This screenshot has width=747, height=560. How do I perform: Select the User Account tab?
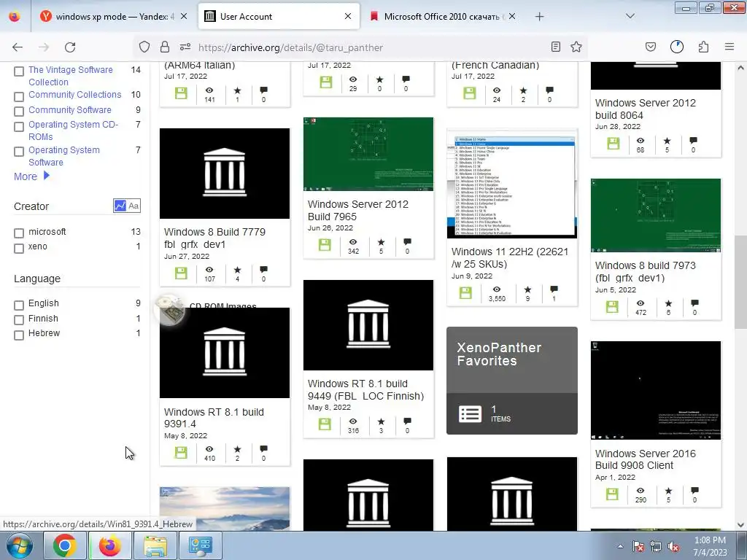click(279, 17)
